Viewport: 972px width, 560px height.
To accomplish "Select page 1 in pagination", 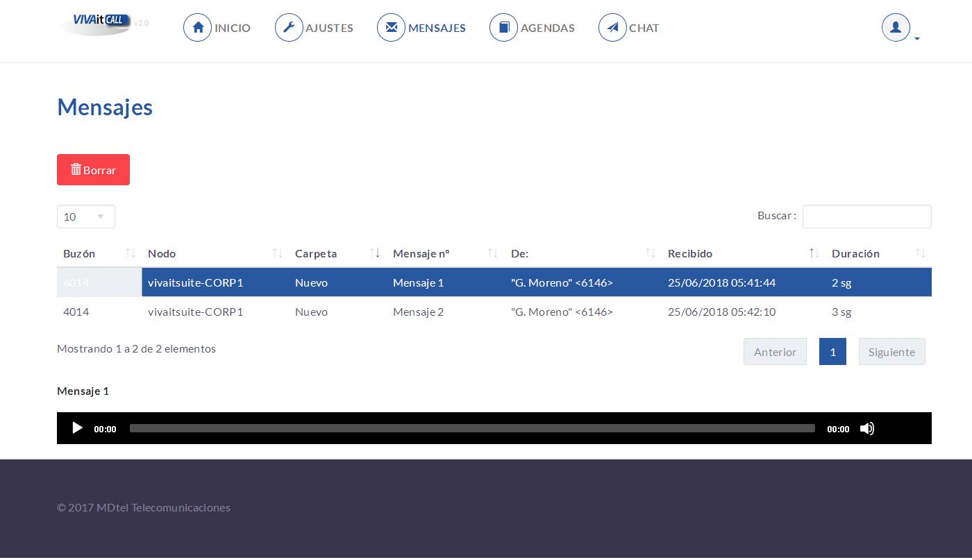I will point(832,352).
